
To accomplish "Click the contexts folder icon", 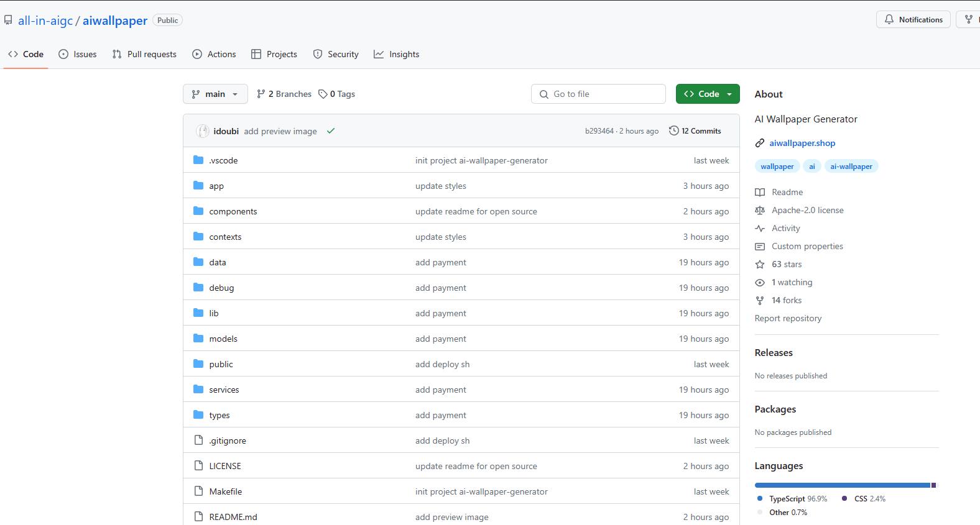I will (x=198, y=237).
